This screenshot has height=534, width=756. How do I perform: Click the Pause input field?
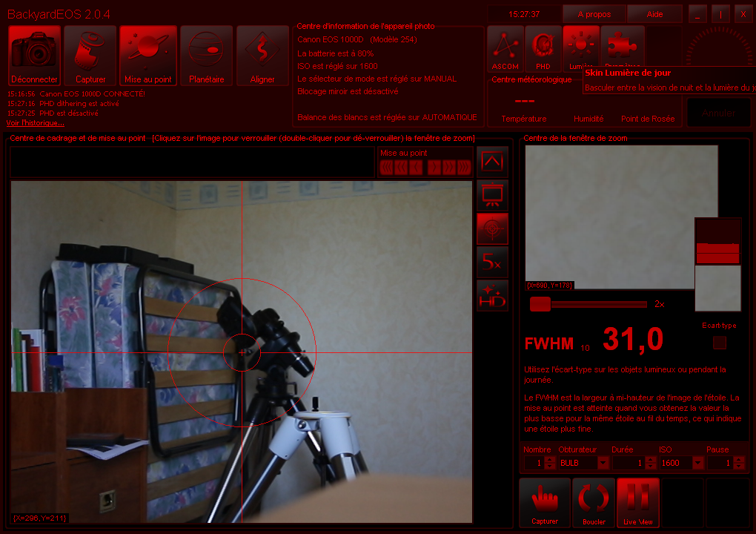coord(720,463)
